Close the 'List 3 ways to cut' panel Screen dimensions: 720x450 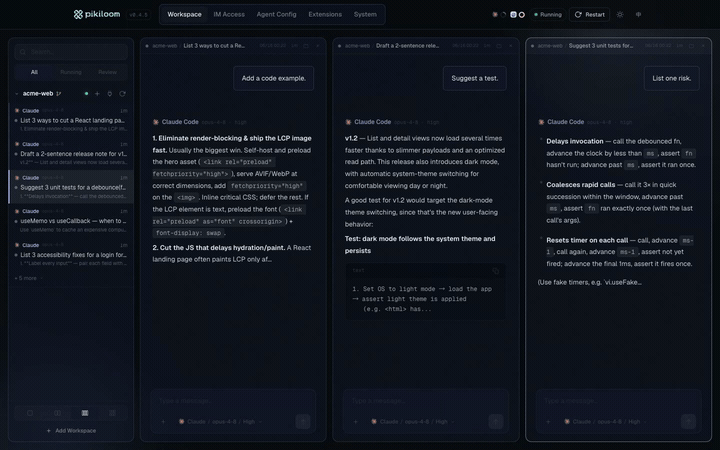[318, 46]
